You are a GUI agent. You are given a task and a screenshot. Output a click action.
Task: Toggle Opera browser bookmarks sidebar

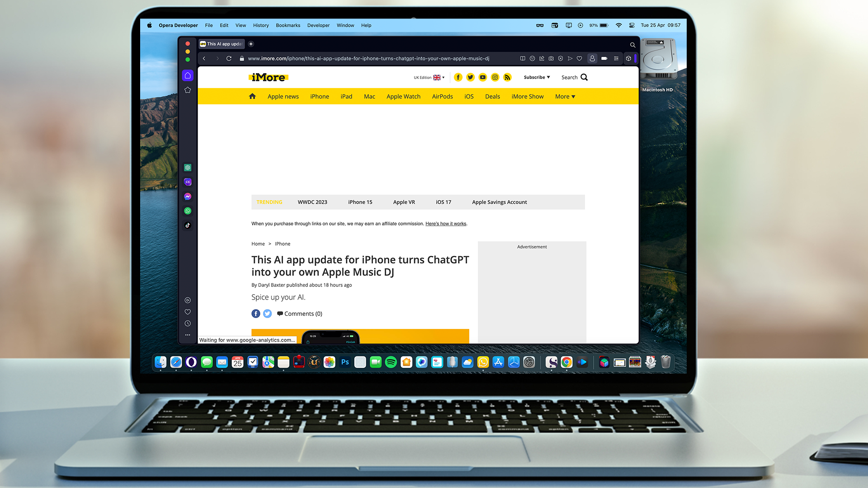pos(188,89)
